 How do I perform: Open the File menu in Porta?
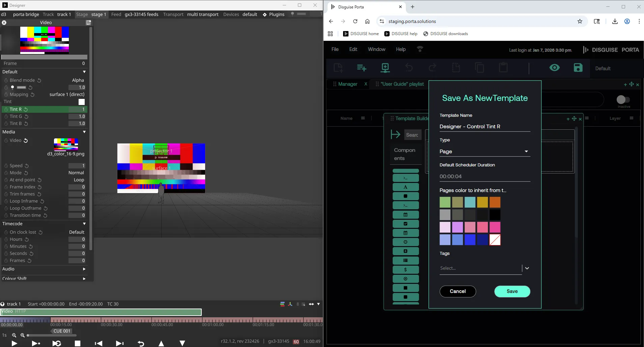pos(335,49)
